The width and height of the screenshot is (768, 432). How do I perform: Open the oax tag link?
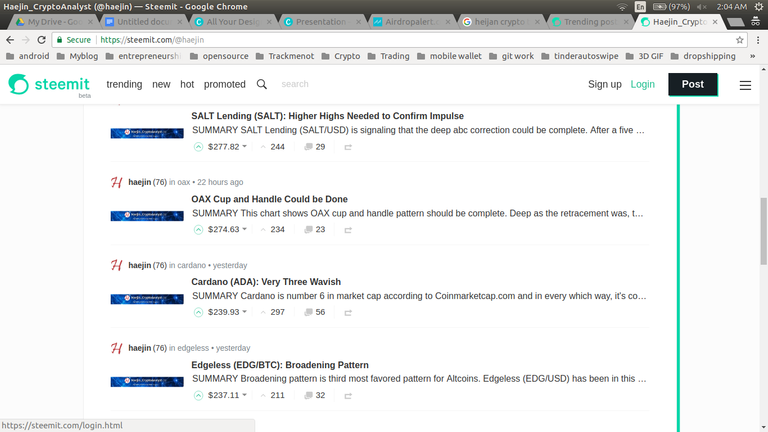[x=184, y=182]
